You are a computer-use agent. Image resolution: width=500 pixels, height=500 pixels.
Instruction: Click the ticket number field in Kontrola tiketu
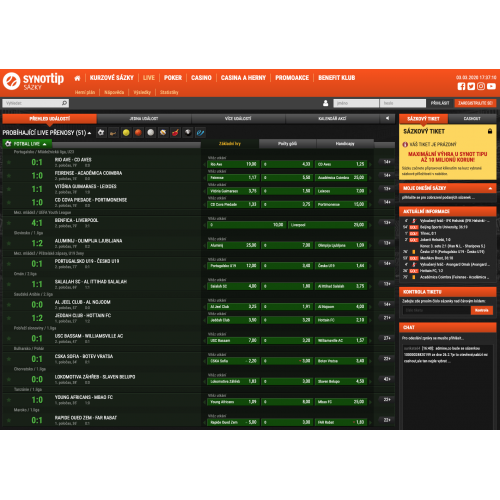click(x=436, y=310)
